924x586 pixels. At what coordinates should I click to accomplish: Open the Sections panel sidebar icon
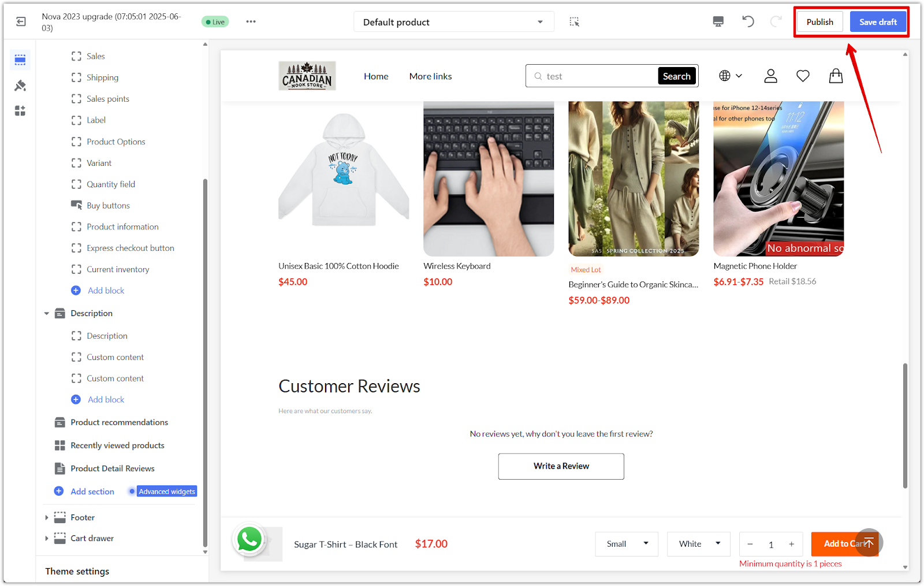coord(20,60)
